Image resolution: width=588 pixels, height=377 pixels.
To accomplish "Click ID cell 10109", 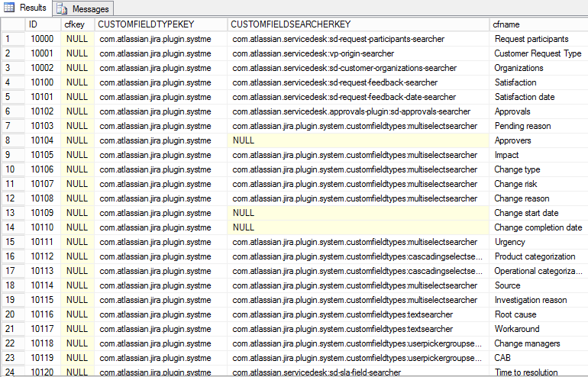I will click(43, 213).
